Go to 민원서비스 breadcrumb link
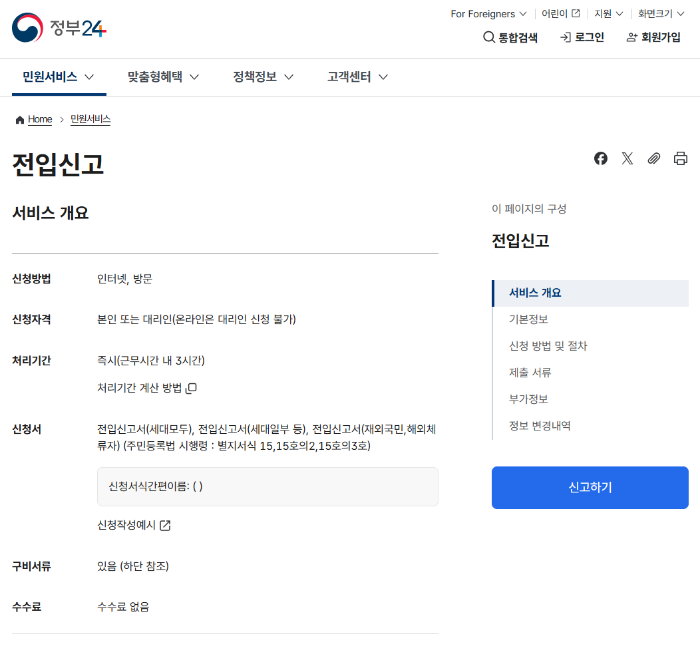700x650 pixels. 91,120
